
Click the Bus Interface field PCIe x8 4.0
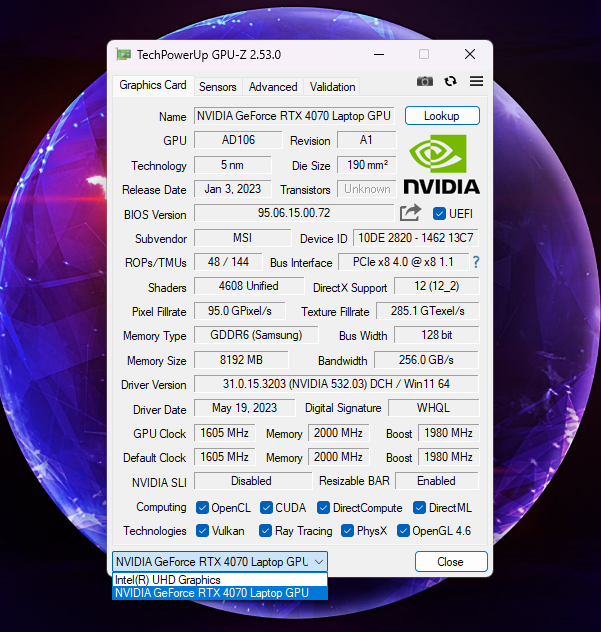click(403, 262)
